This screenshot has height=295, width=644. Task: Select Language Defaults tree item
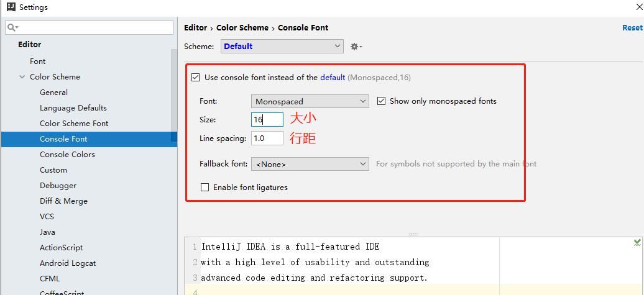(x=73, y=108)
